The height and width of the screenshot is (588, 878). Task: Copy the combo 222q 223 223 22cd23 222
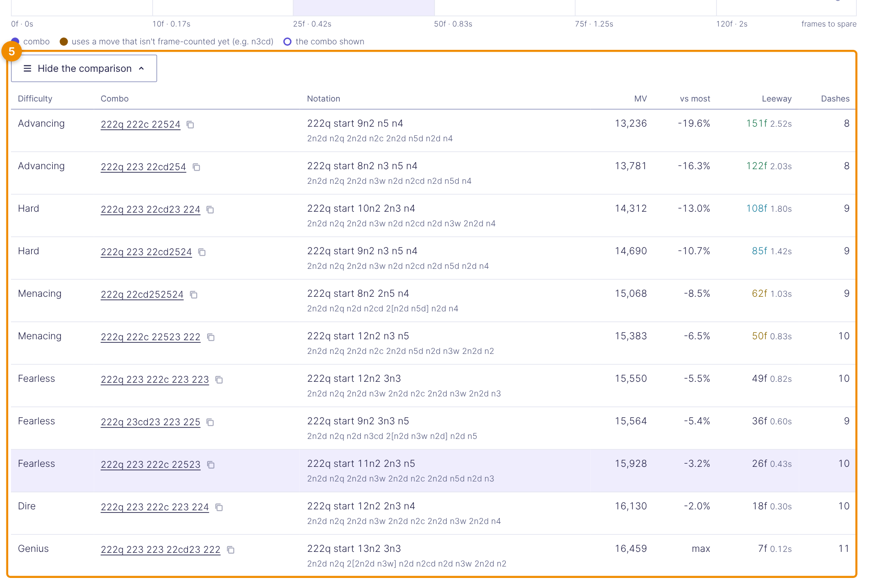(231, 550)
